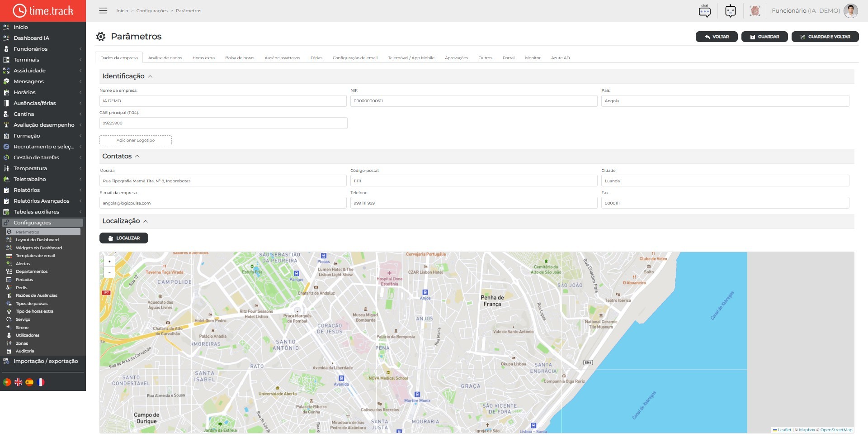The width and height of the screenshot is (868, 438).
Task: Switch language to English flag
Action: pos(18,382)
